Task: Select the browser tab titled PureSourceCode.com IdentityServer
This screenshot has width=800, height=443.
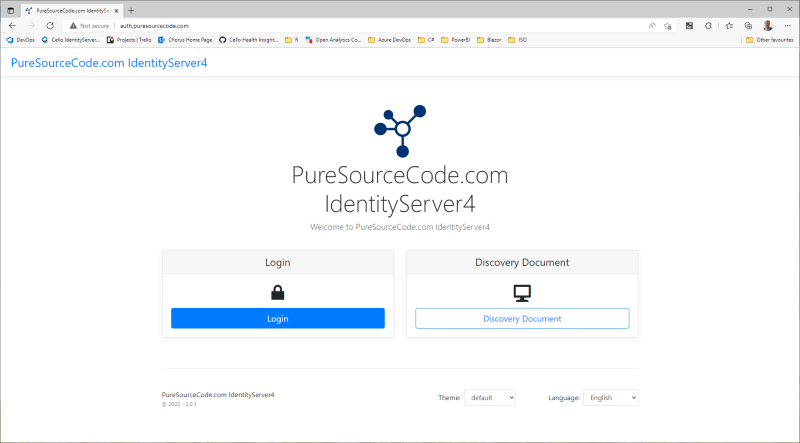Action: (x=71, y=10)
